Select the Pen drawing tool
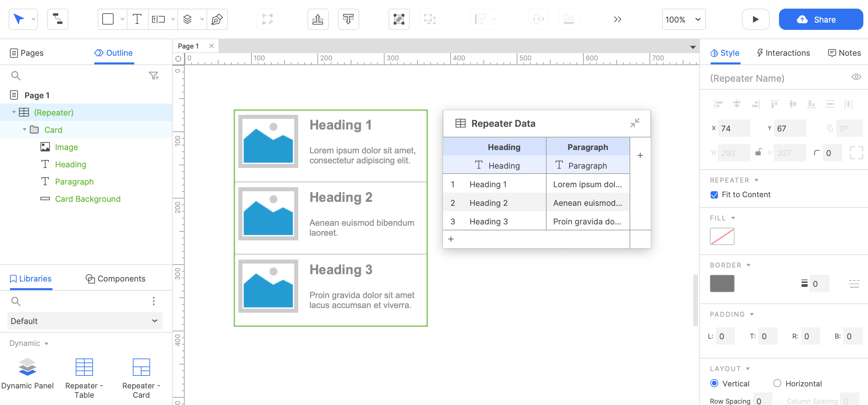This screenshot has height=405, width=868. point(217,19)
